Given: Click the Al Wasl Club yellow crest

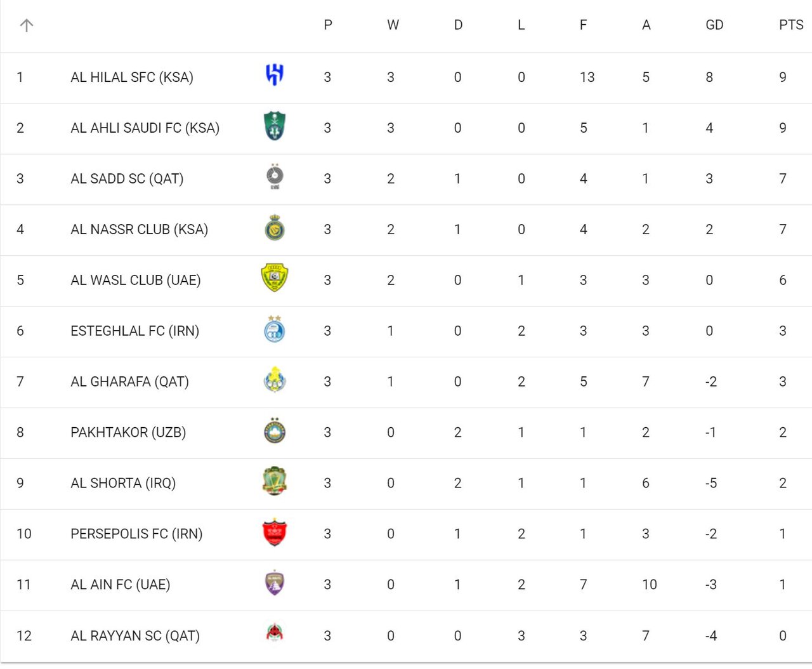Looking at the screenshot, I should click(274, 279).
